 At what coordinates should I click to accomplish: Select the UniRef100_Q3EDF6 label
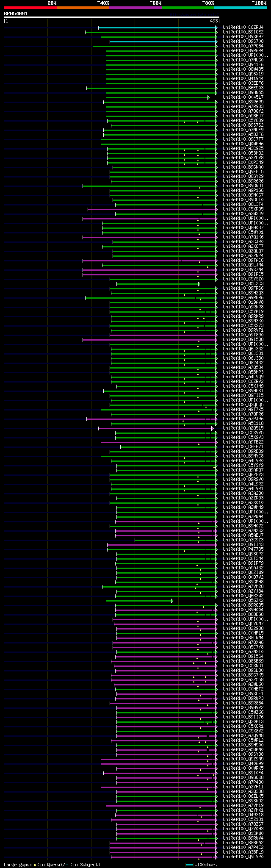point(243,83)
